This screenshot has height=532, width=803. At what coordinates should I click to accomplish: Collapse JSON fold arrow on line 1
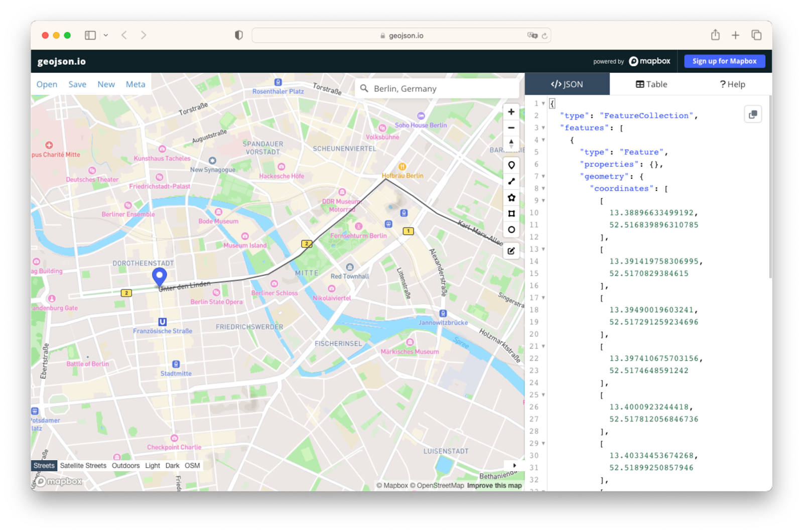(x=543, y=103)
